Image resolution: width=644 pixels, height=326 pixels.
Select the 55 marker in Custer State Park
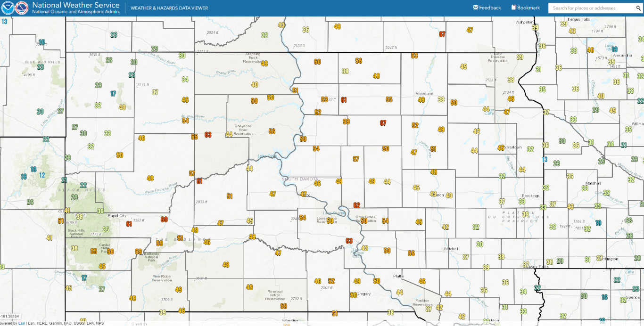point(94,251)
